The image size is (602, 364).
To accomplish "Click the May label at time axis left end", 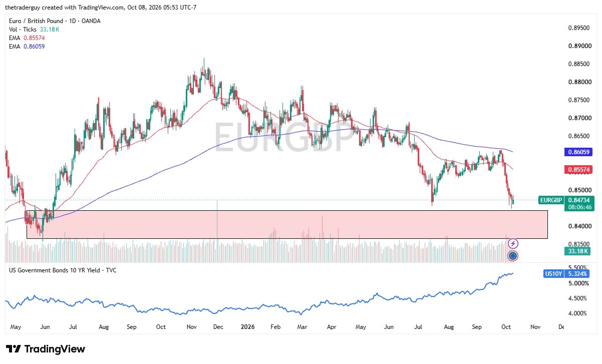I will click(16, 327).
